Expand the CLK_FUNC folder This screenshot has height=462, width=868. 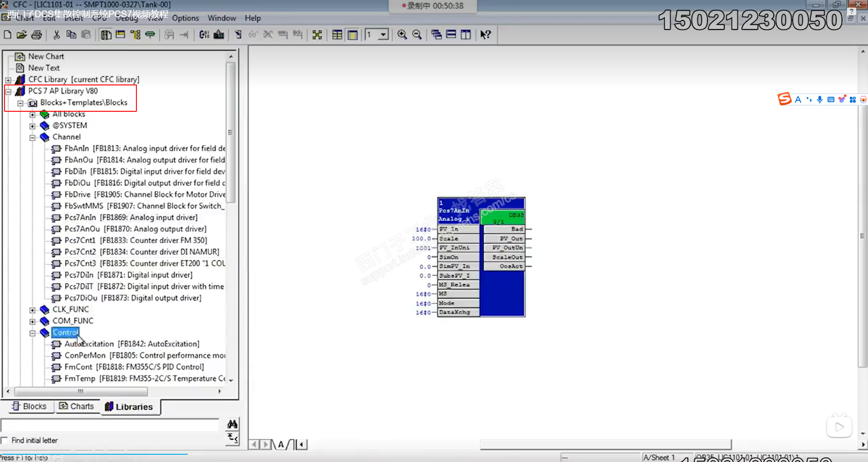coord(32,310)
